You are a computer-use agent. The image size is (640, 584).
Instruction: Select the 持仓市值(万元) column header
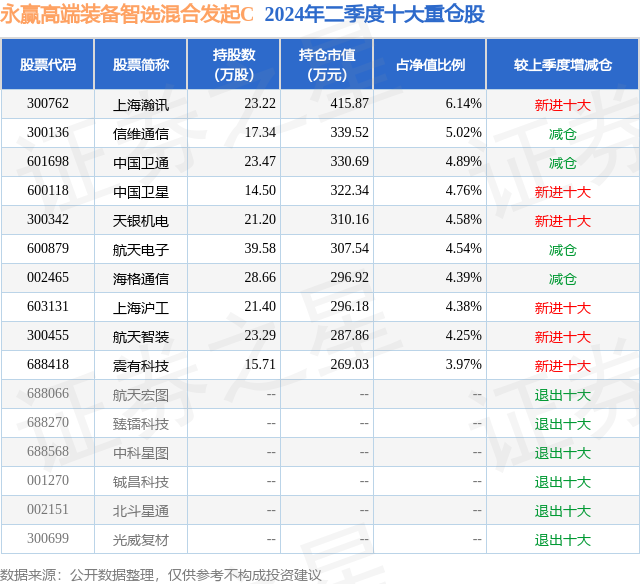click(327, 64)
